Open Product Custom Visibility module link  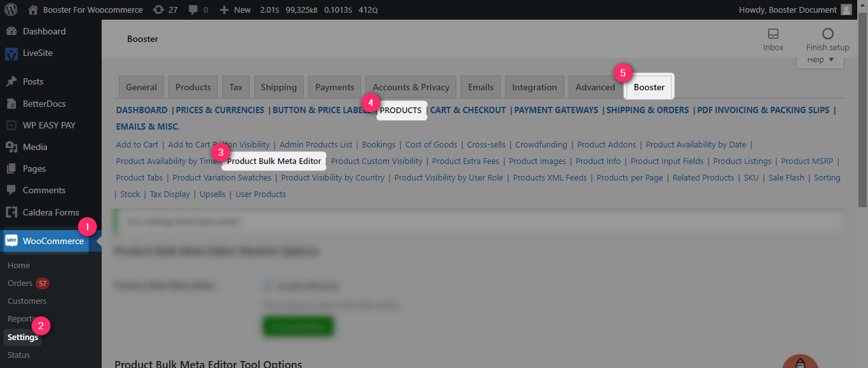(x=377, y=161)
